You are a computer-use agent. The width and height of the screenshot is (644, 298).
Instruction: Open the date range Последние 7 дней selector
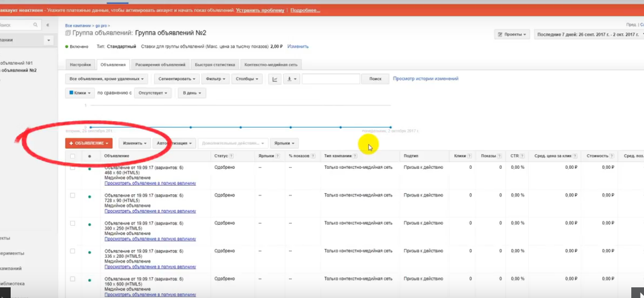click(x=589, y=35)
